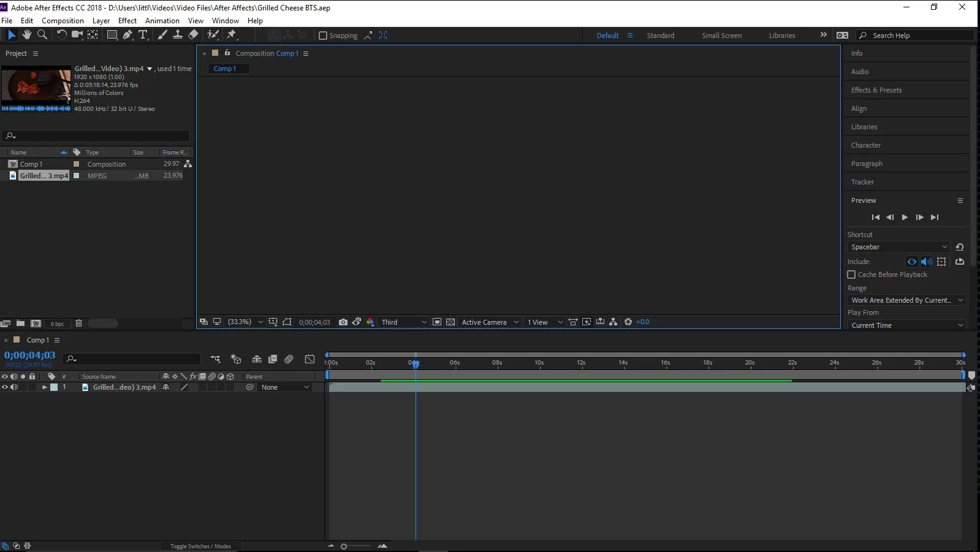Select the Hand tool
Screen dimensions: 980x552
pos(27,35)
